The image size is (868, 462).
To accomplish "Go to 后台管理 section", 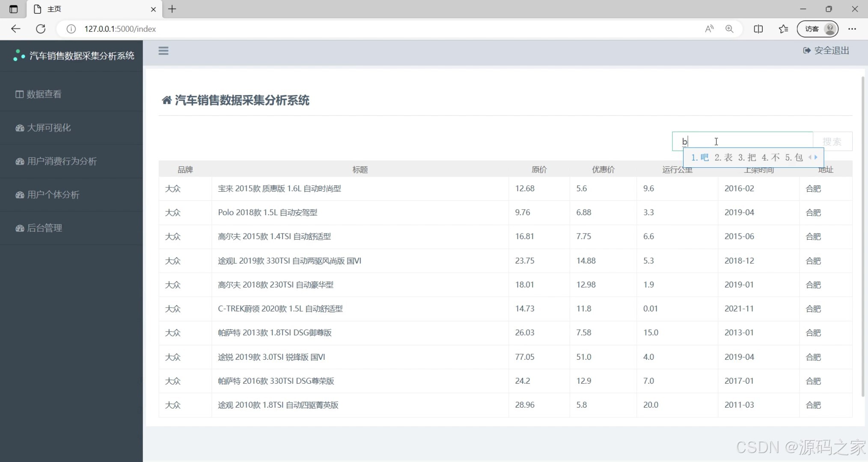I will point(44,228).
